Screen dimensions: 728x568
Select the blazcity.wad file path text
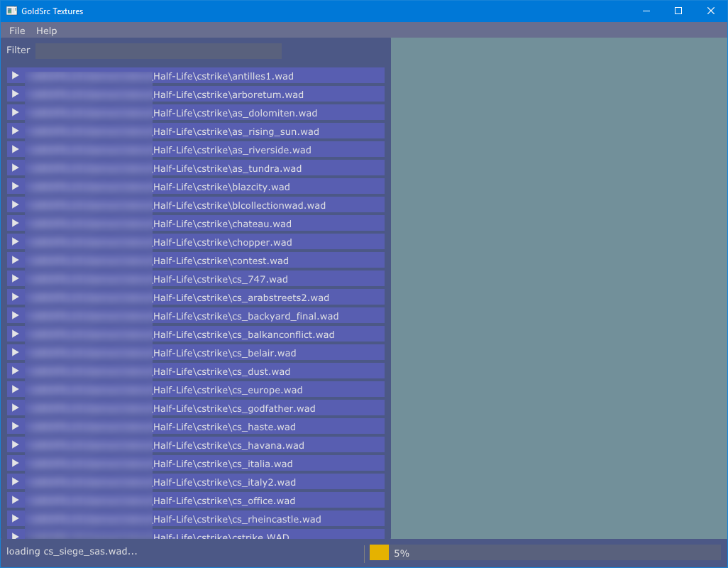(x=221, y=187)
